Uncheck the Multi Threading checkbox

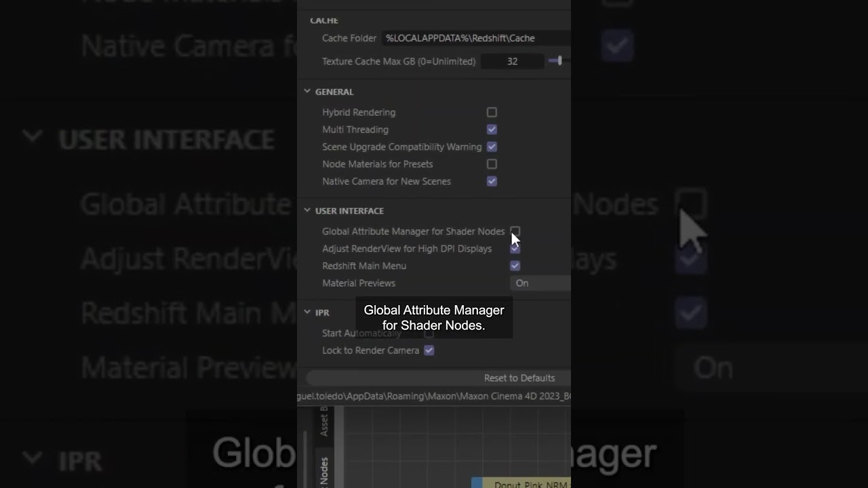click(x=492, y=129)
